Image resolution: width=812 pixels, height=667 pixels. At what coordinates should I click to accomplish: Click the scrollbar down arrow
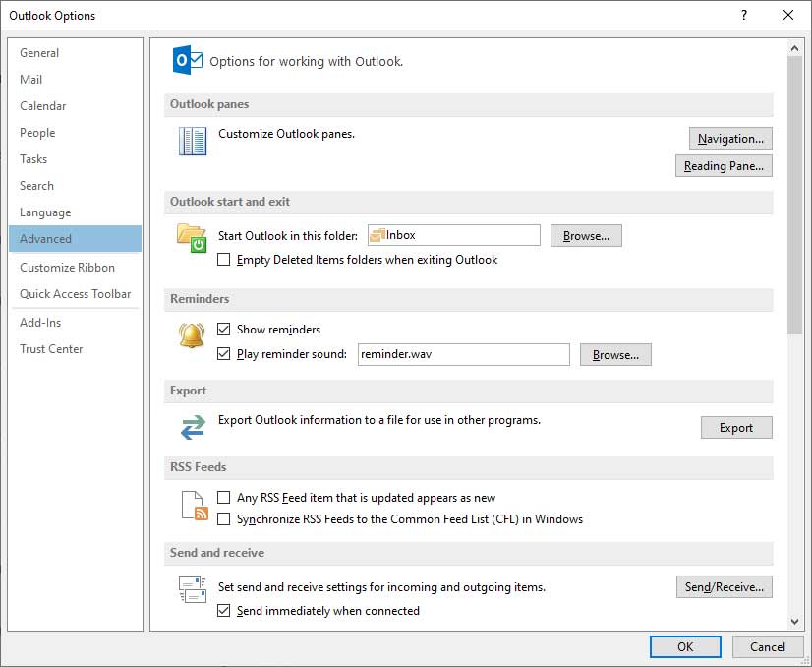794,622
